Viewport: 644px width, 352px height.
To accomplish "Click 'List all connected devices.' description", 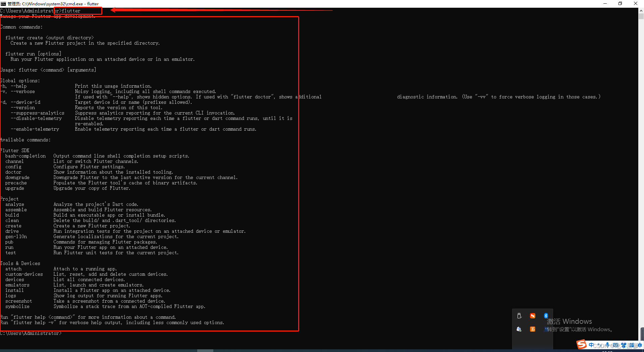I will coord(89,279).
